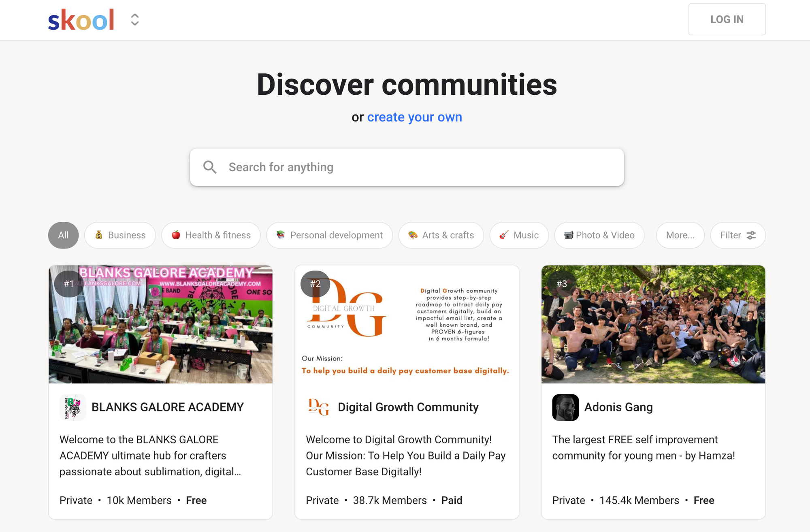
Task: Open the Filter sliders icon
Action: click(751, 235)
